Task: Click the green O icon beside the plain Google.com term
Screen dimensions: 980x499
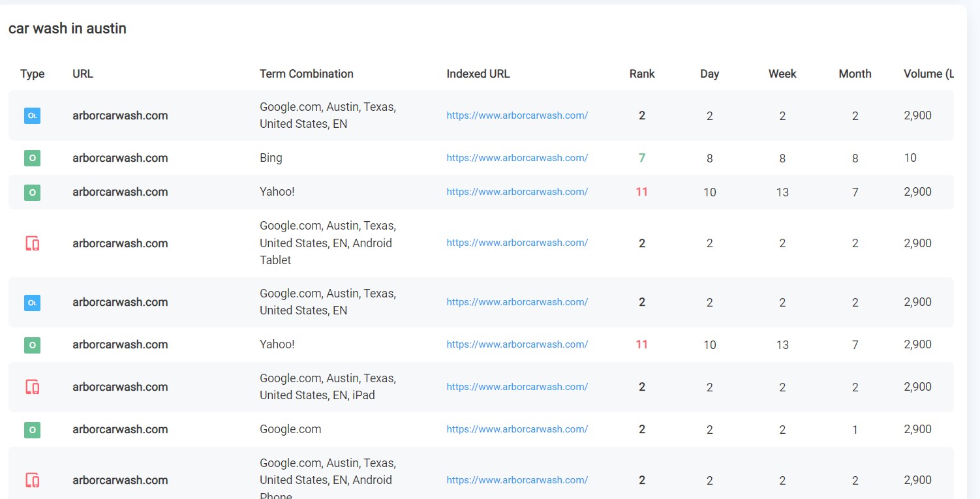Action: [32, 429]
